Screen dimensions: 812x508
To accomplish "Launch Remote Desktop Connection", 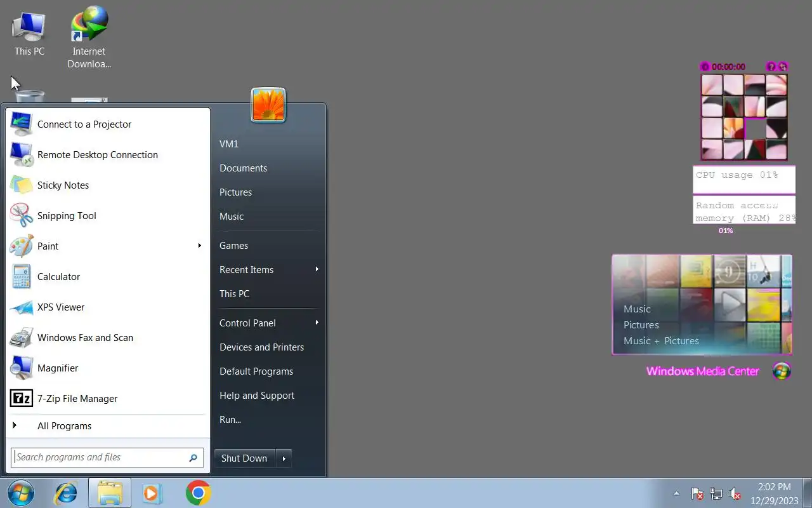I will [x=108, y=155].
